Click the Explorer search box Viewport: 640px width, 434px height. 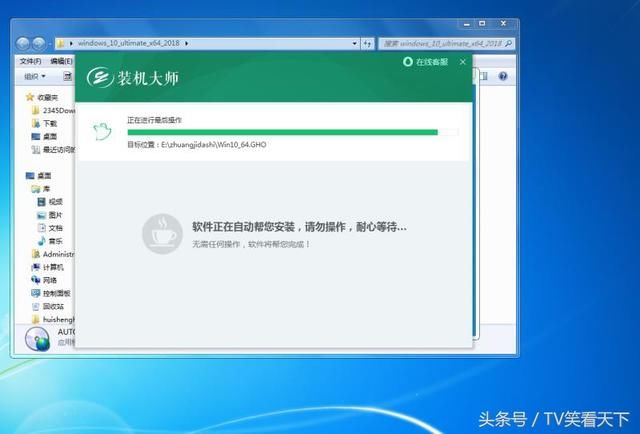446,43
